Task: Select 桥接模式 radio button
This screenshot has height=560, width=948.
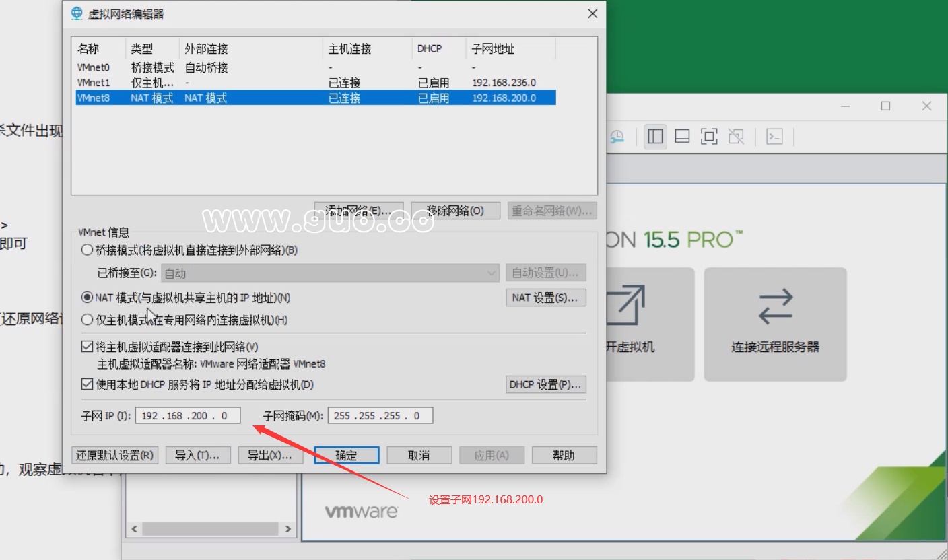Action: [88, 249]
